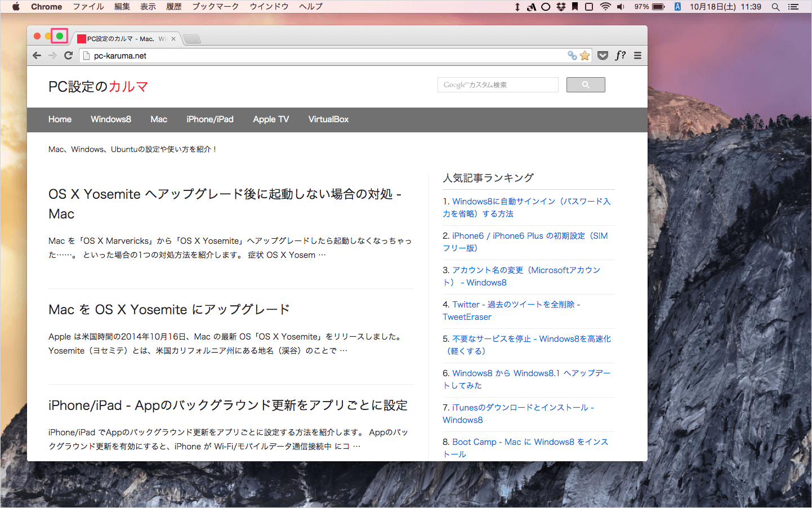
Task: Select iPhone/iPad in the site navigation
Action: tap(210, 119)
